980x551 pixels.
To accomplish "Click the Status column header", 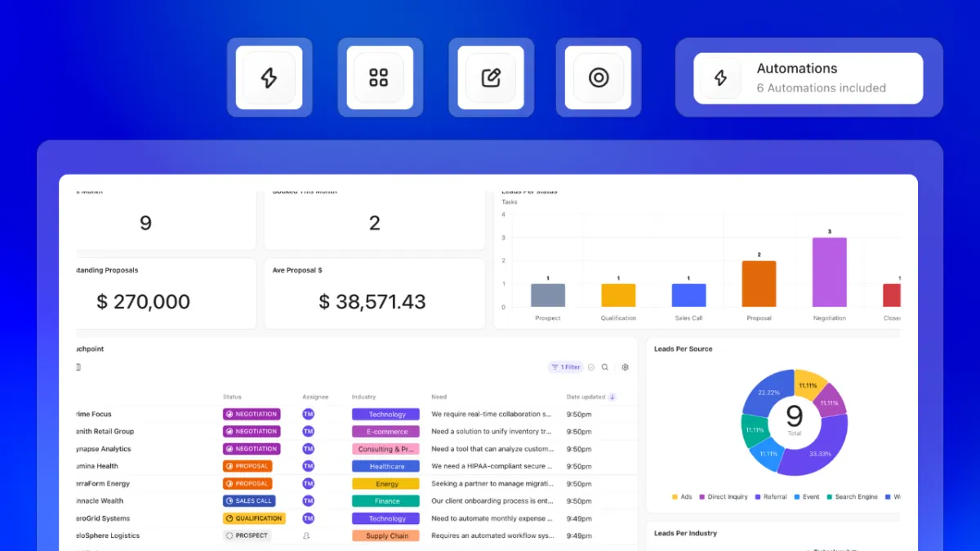I will coord(232,397).
